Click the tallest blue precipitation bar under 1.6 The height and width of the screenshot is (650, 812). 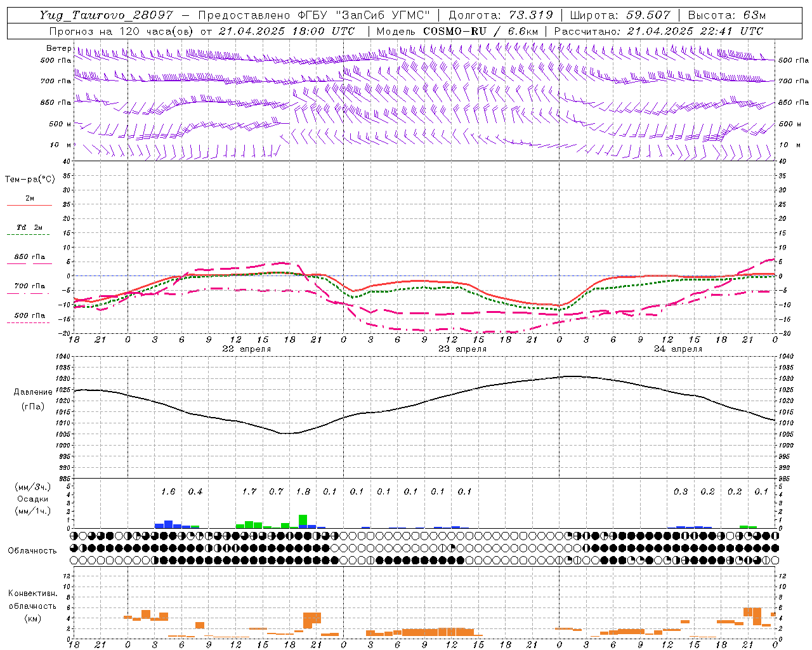point(168,524)
